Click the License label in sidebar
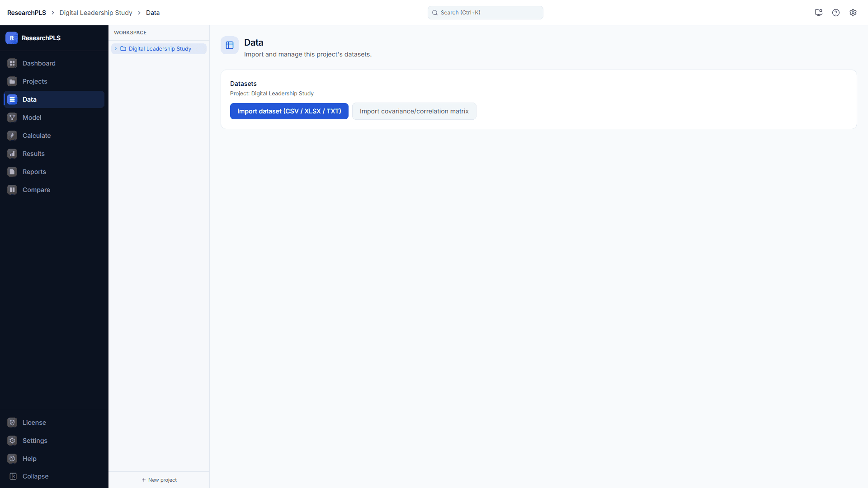Screen dimensions: 868x488 point(34,422)
